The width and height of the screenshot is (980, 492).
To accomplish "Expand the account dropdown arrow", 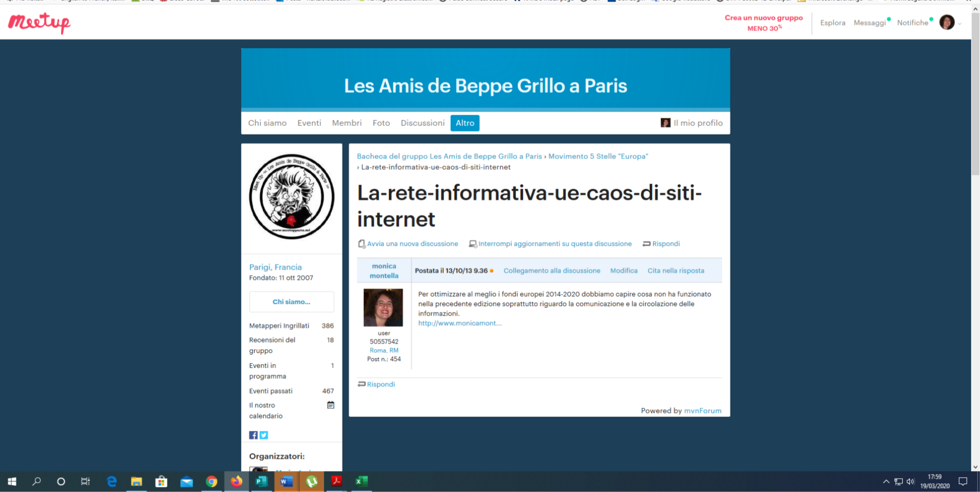I will coord(959,24).
